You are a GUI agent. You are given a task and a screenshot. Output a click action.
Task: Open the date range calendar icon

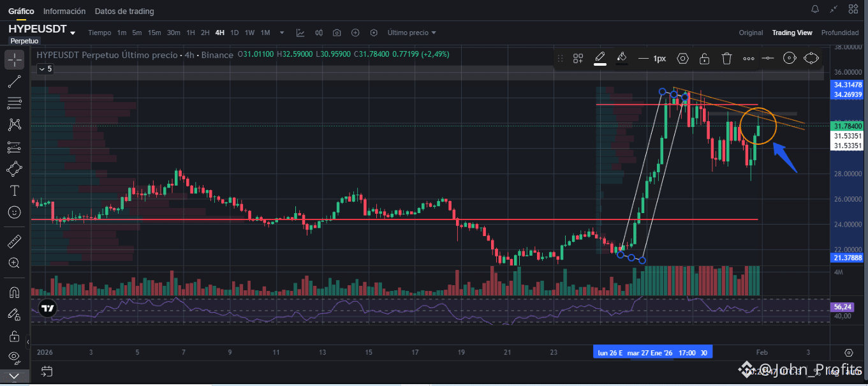point(46,371)
